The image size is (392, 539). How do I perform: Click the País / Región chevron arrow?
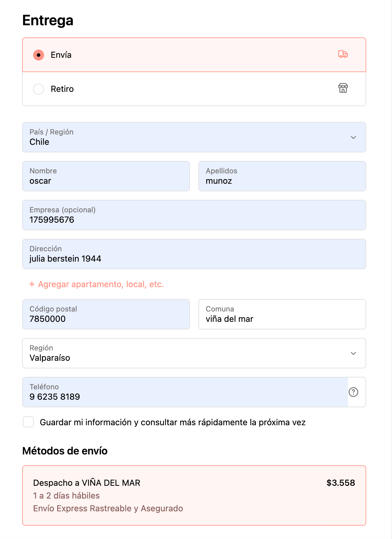click(353, 137)
